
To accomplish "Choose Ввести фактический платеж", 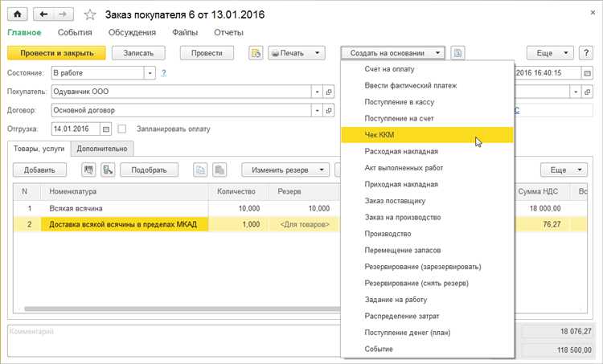I will [x=427, y=86].
